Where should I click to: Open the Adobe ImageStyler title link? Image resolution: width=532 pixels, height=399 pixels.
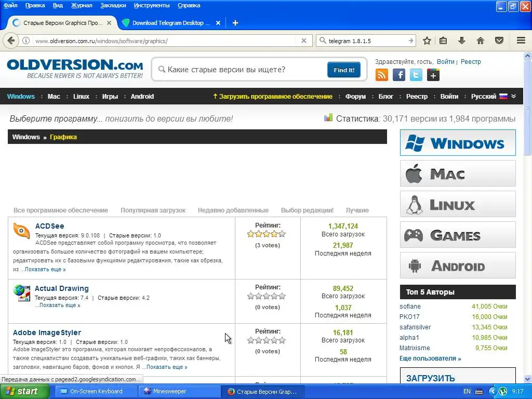47,332
